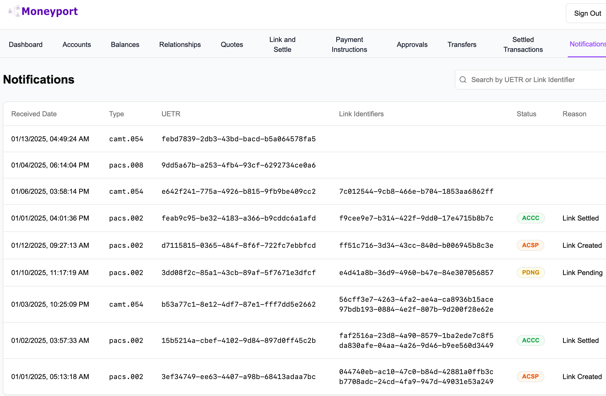The width and height of the screenshot is (606, 396).
Task: Click link identifier ff51c716-3d34-43cc-840d-b006945b8c3e
Action: tap(416, 245)
